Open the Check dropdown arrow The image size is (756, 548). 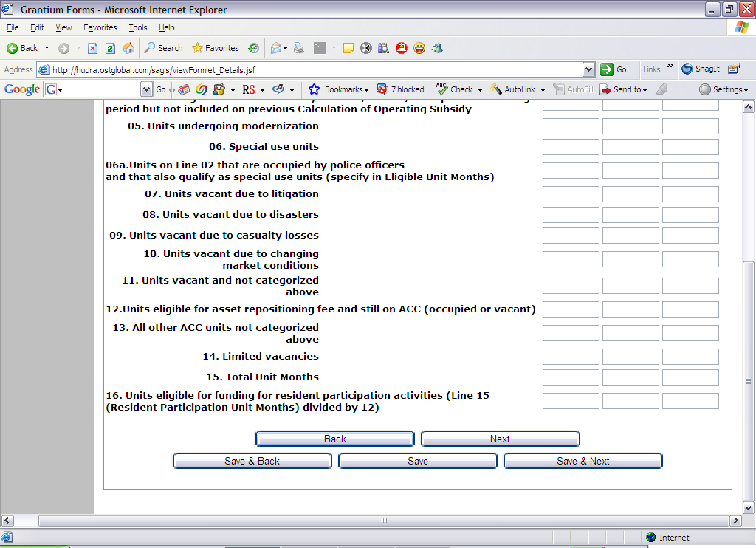point(480,89)
